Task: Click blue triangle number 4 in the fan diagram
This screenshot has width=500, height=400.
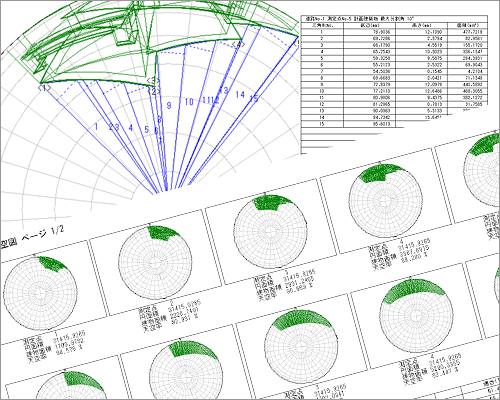Action: [x=131, y=128]
